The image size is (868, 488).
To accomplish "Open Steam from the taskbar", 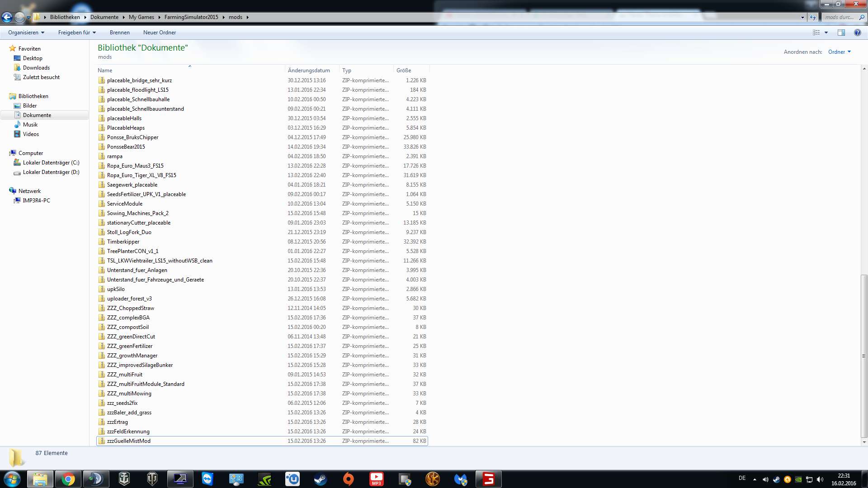I will click(321, 479).
